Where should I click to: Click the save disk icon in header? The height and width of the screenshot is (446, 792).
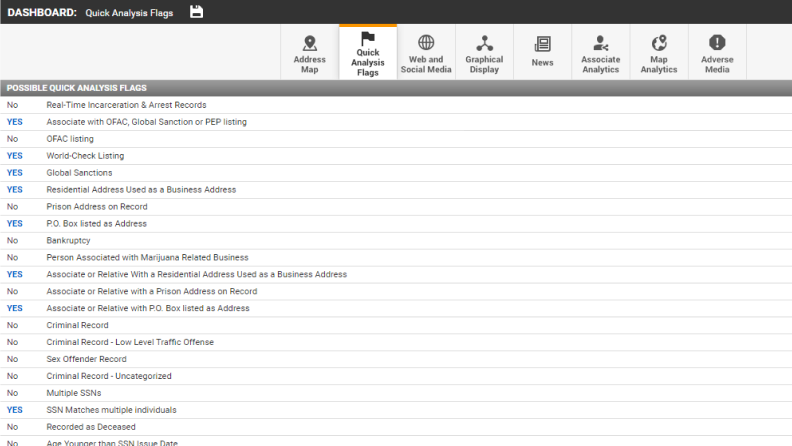(197, 11)
